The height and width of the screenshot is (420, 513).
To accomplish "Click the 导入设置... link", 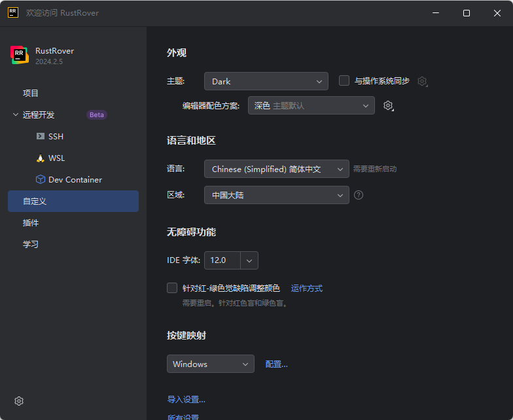I will [186, 399].
